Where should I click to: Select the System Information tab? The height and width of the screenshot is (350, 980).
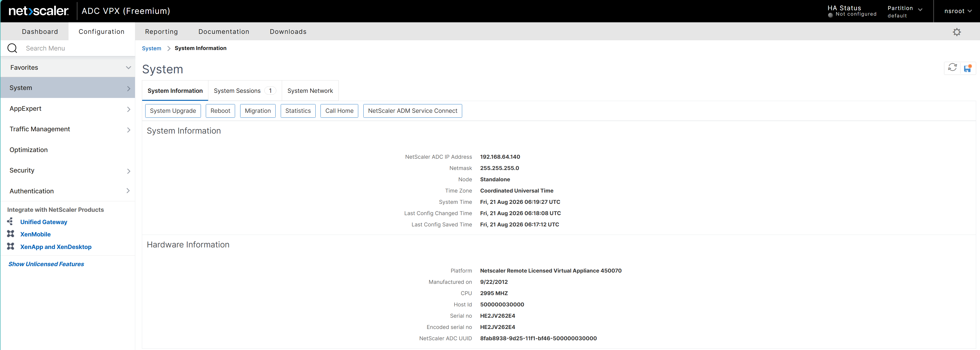click(x=175, y=91)
